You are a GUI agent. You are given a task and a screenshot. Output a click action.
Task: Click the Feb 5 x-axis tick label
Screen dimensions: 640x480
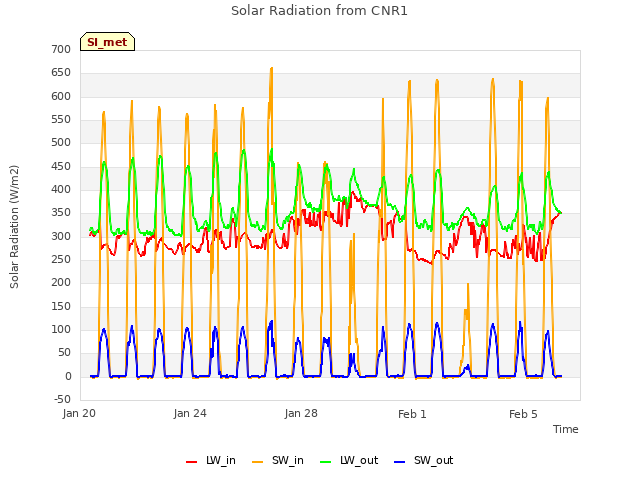pyautogui.click(x=523, y=414)
